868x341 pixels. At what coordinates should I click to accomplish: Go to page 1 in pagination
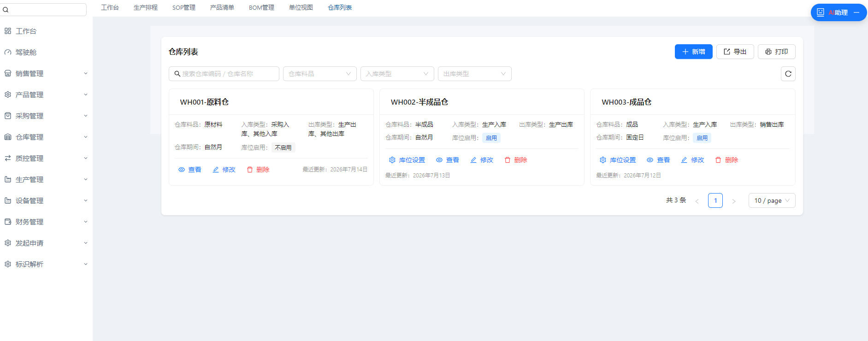[715, 200]
